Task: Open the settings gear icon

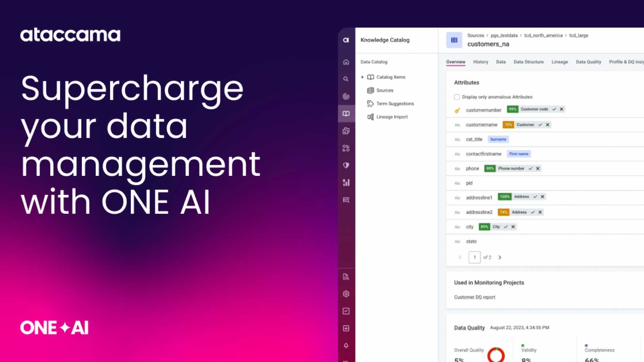Action: point(346,294)
